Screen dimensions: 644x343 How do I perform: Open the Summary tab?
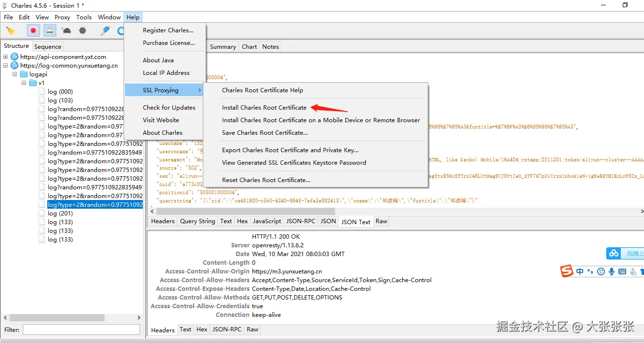click(x=223, y=47)
